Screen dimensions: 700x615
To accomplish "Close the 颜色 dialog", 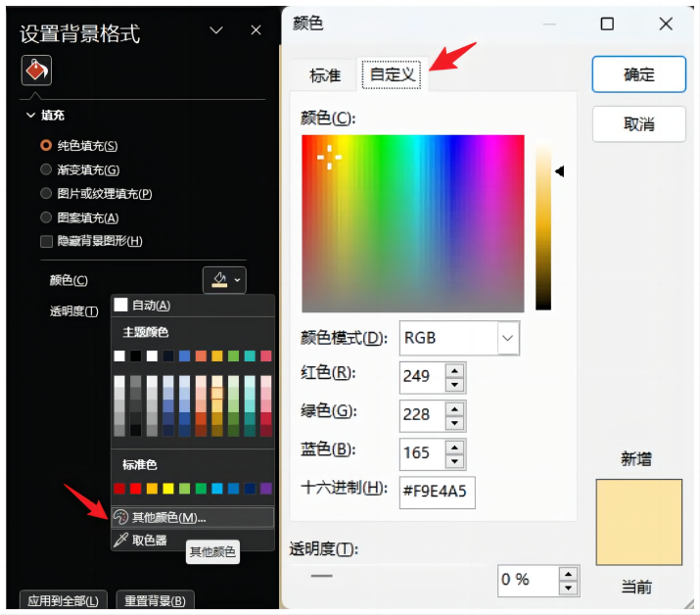I will [x=666, y=24].
